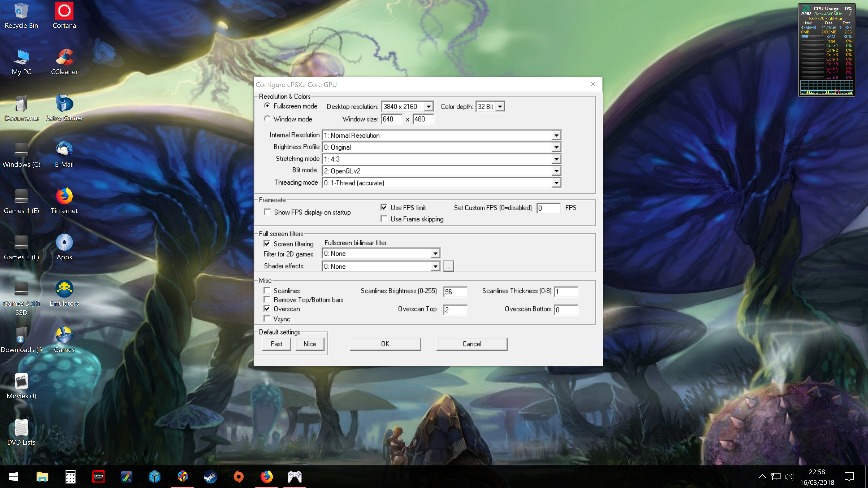Select Window mode radio button

tap(267, 119)
